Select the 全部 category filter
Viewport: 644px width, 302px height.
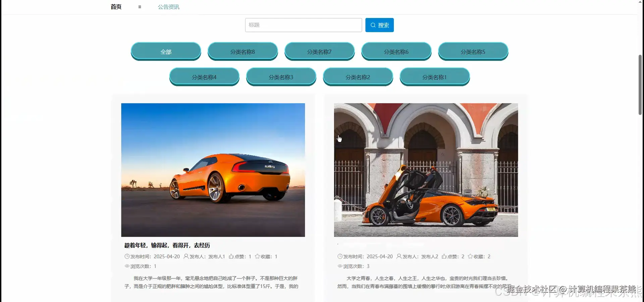coord(166,51)
